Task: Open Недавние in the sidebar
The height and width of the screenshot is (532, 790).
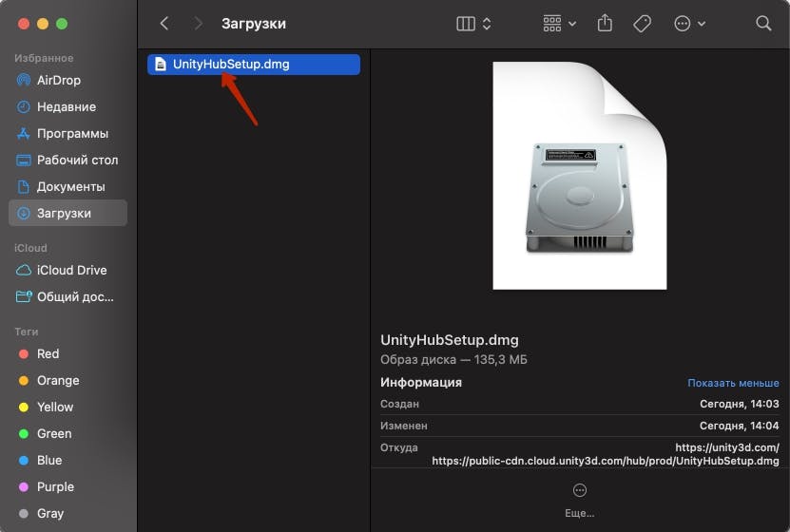Action: pos(68,106)
